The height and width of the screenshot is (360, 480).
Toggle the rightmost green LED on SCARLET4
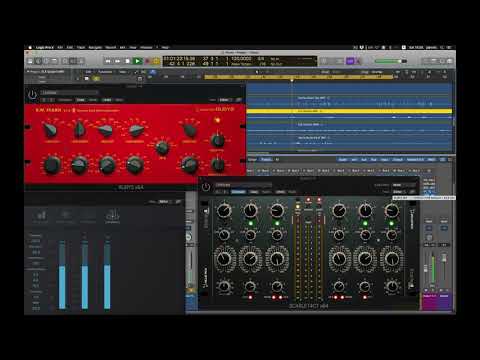pos(392,223)
